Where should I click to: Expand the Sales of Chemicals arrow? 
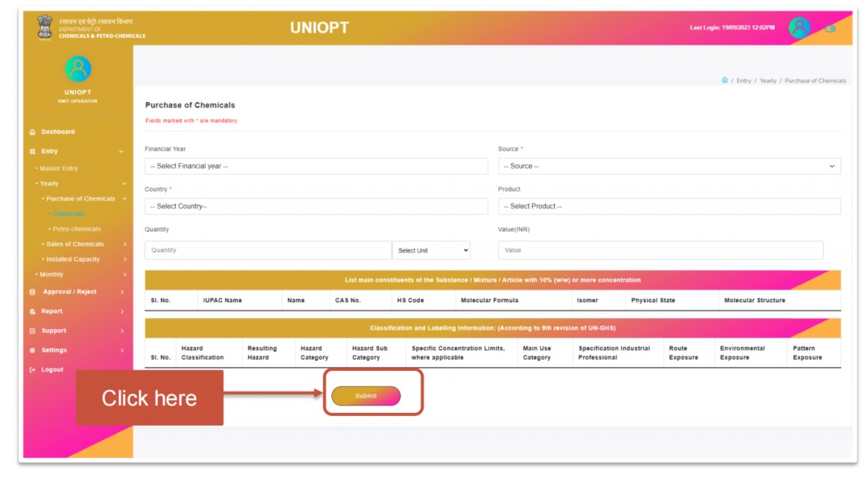coord(124,244)
